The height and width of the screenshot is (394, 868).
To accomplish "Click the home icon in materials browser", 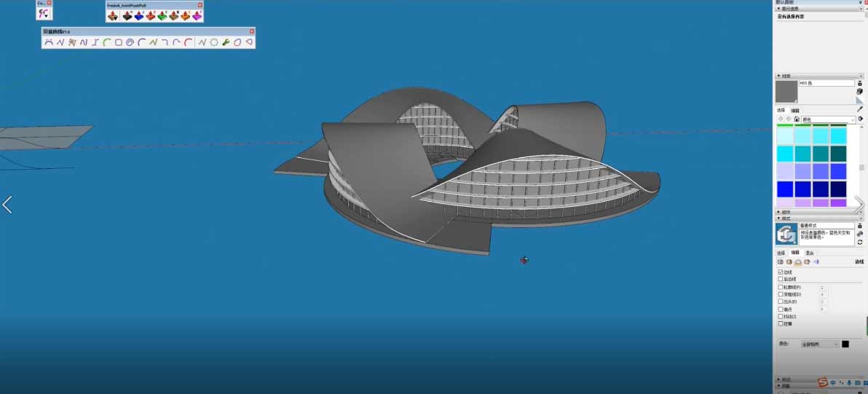I will coord(797,119).
